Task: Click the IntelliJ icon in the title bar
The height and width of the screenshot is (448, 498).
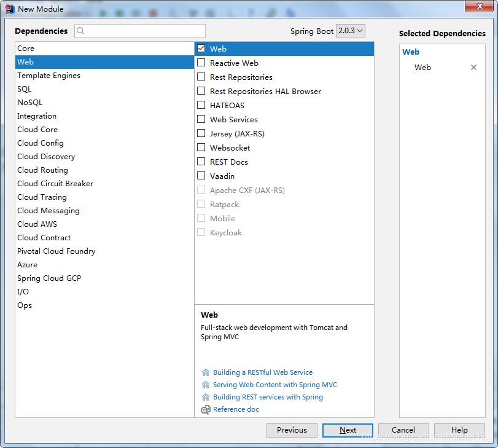Action: [x=10, y=9]
